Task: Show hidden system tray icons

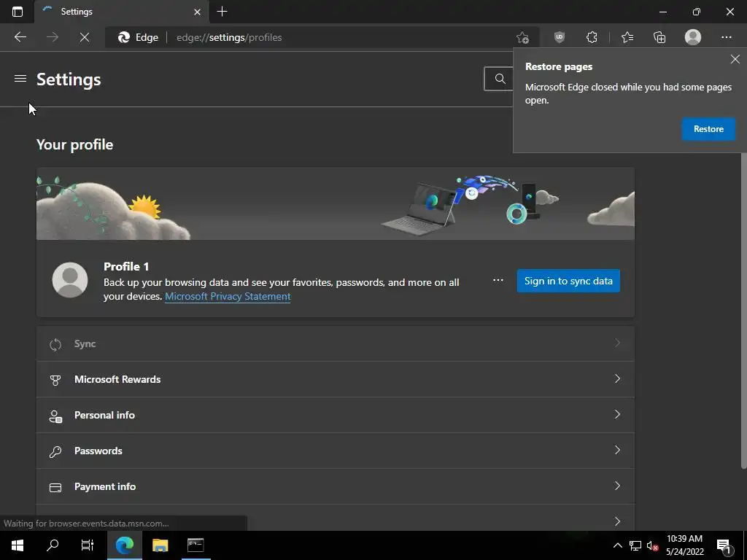Action: point(617,545)
